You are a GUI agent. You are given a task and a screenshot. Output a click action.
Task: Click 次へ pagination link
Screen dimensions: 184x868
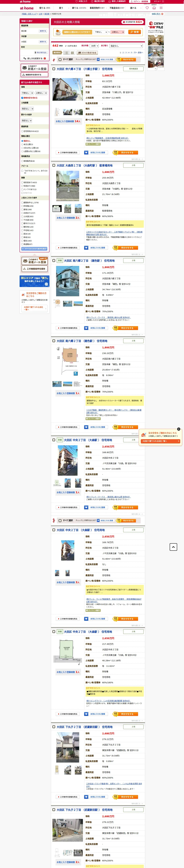pyautogui.click(x=135, y=53)
